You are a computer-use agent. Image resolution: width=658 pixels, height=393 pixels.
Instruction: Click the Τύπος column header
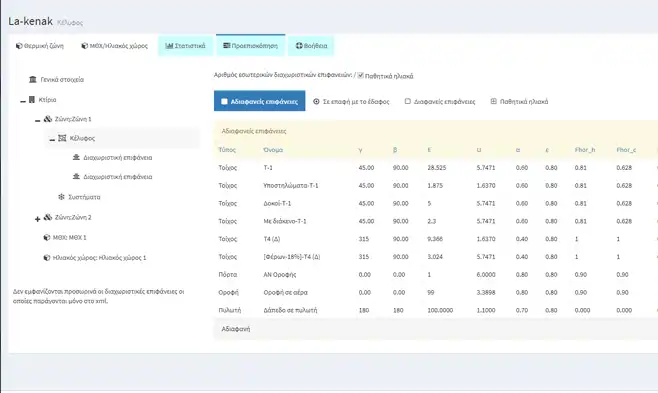[x=227, y=150]
